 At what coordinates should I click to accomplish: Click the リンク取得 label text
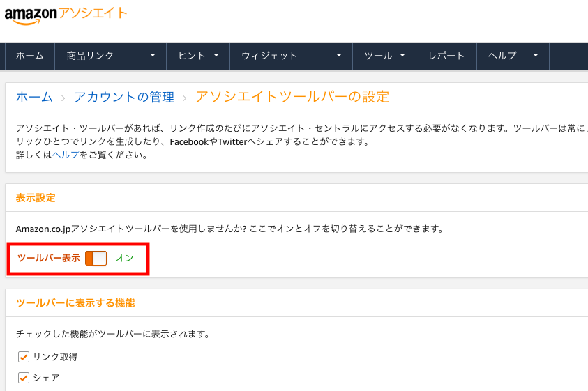[x=55, y=357]
